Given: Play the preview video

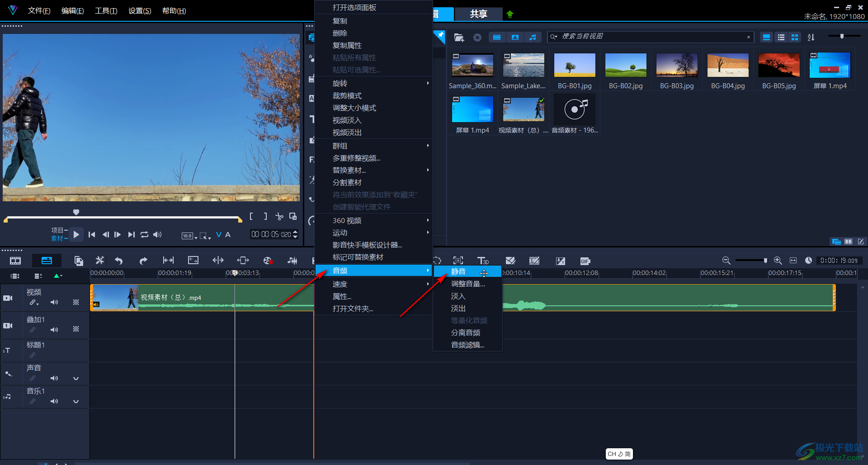Looking at the screenshot, I should point(76,234).
